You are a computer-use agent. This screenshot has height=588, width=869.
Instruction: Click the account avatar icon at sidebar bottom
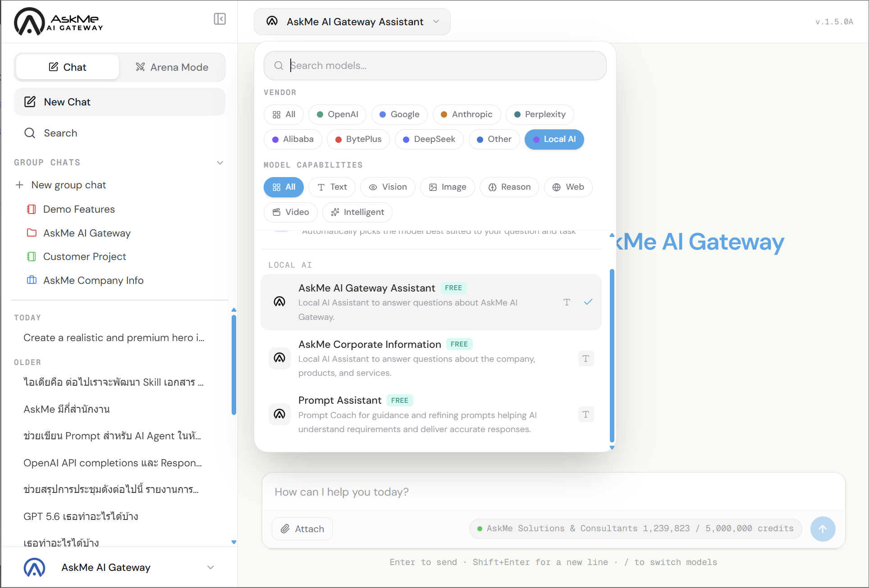[34, 567]
